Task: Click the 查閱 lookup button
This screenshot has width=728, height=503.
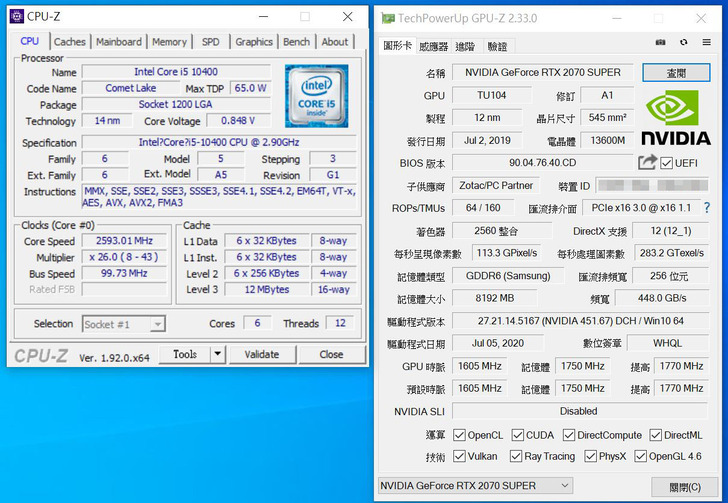Action: (676, 73)
